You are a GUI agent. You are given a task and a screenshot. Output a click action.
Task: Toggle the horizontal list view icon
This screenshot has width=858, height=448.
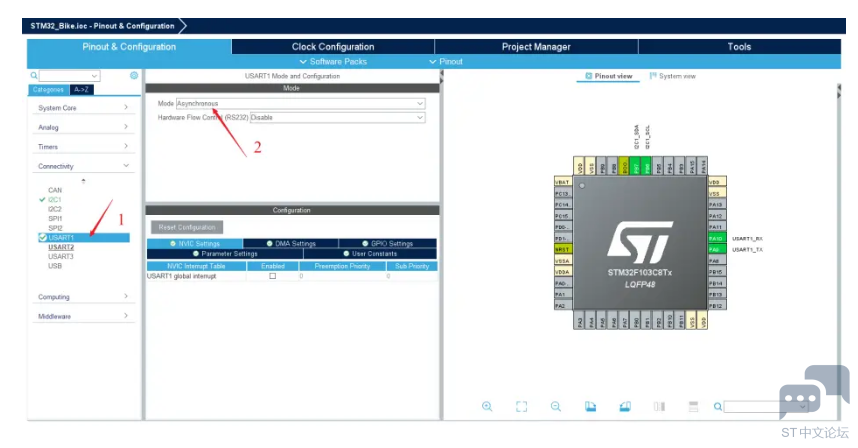[693, 406]
